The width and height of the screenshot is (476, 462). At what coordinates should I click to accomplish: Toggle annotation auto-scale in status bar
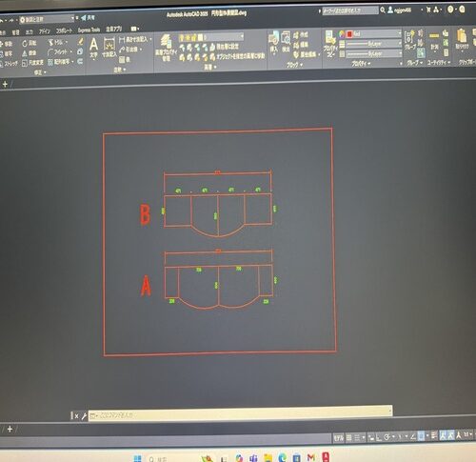click(x=450, y=434)
